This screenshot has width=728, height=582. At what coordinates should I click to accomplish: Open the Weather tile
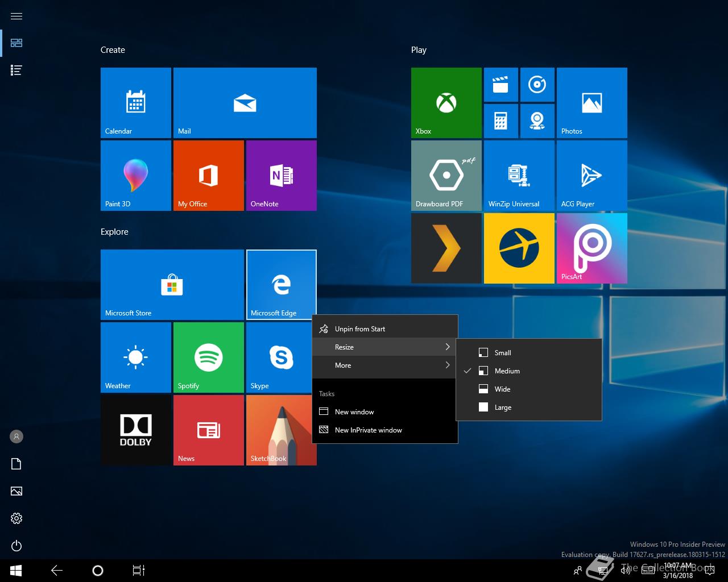[136, 357]
